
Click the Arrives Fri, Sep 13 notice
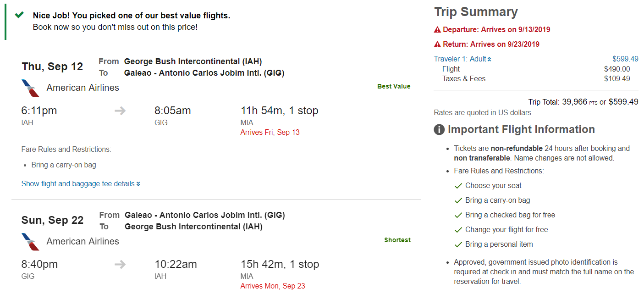[x=270, y=133]
